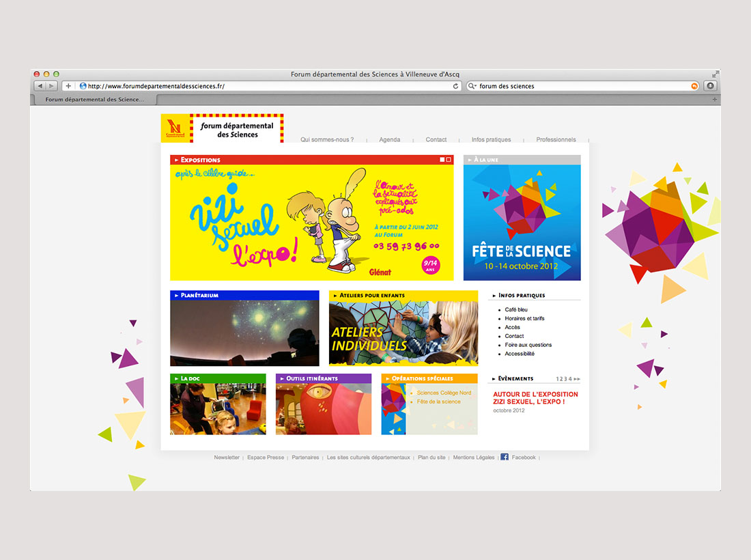Open the Autour de l'exposition Zizi Sexuel event
The width and height of the screenshot is (751, 560).
pyautogui.click(x=535, y=398)
